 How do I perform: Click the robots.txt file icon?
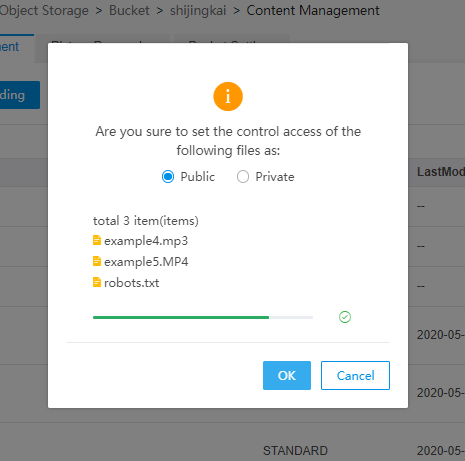tap(97, 282)
